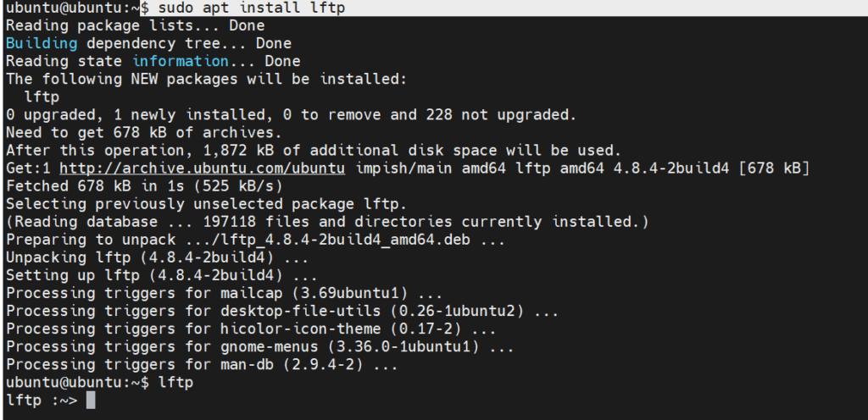The image size is (868, 420).
Task: Click the highlighted 'Building' word
Action: pos(42,44)
